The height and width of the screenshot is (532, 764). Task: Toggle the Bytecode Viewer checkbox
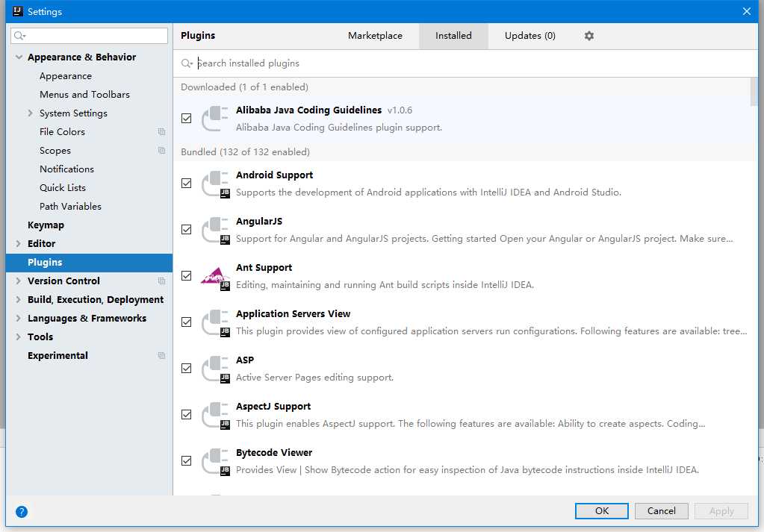coord(186,461)
